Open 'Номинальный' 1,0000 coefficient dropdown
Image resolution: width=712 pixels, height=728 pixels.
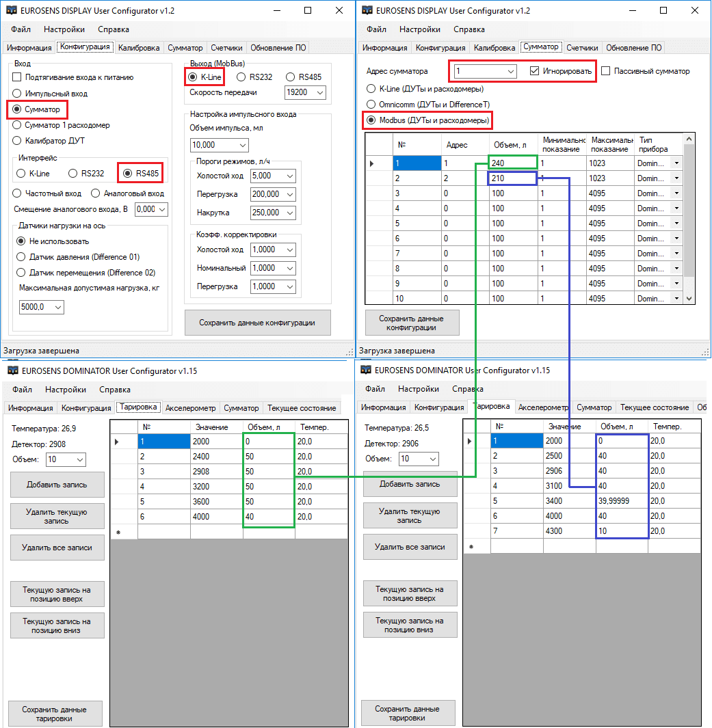pyautogui.click(x=290, y=269)
